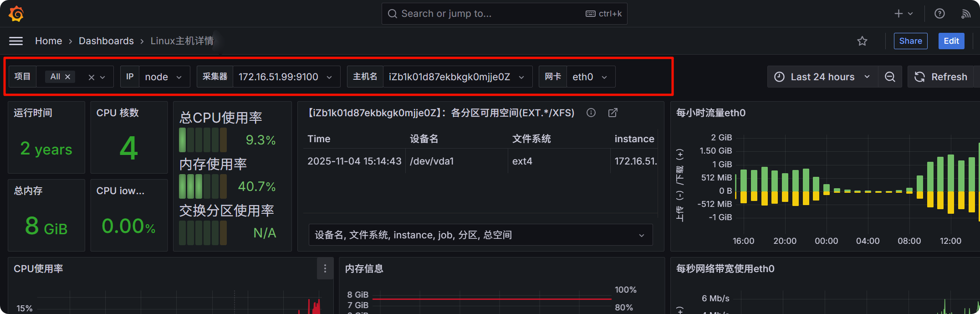This screenshot has height=314, width=980.
Task: Clear the 项目 filter selection
Action: tap(92, 77)
